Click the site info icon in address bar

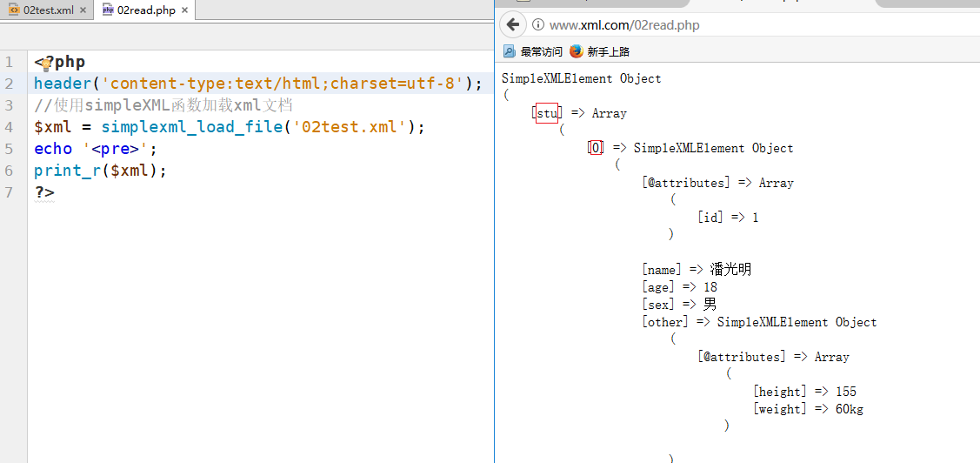[538, 25]
